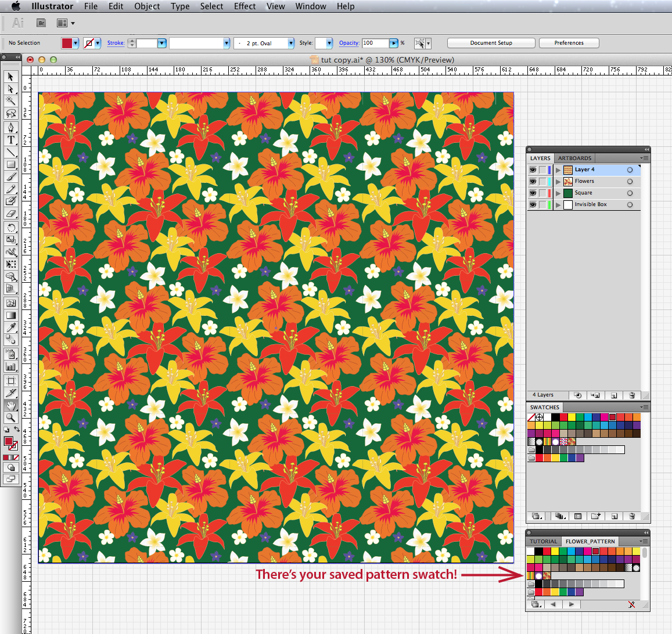Screen dimensions: 672x634
Task: Select the Rotate tool
Action: (x=10, y=228)
